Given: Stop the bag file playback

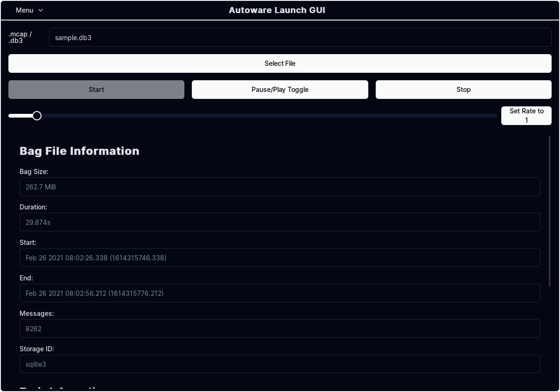Looking at the screenshot, I should (x=463, y=89).
